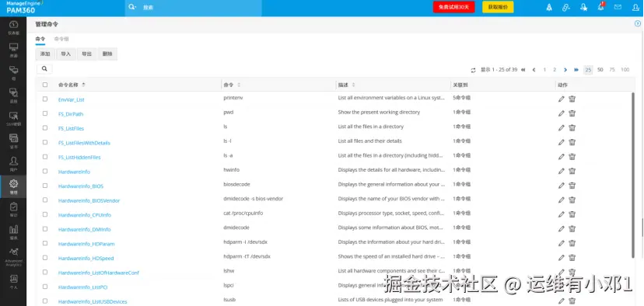The height and width of the screenshot is (306, 644).
Task: Sort by the command name column arrow
Action: (84, 85)
